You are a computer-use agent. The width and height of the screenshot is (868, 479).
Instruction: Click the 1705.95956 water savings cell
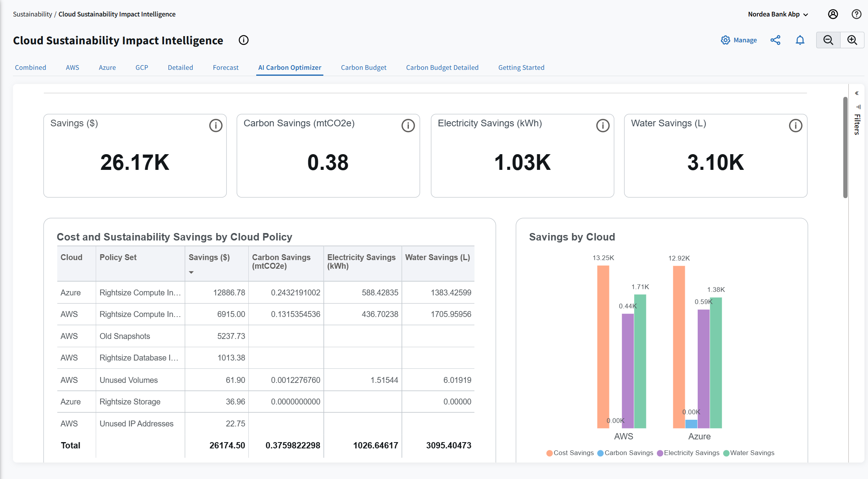click(x=438, y=314)
